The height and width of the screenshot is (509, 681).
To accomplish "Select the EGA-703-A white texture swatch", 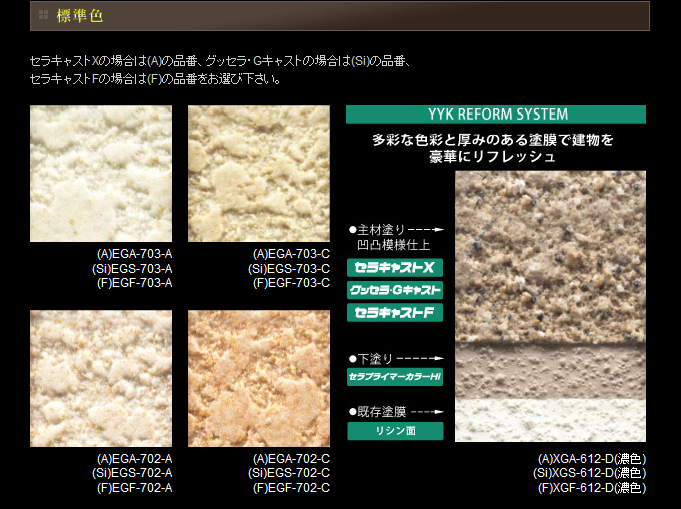I will 101,173.
